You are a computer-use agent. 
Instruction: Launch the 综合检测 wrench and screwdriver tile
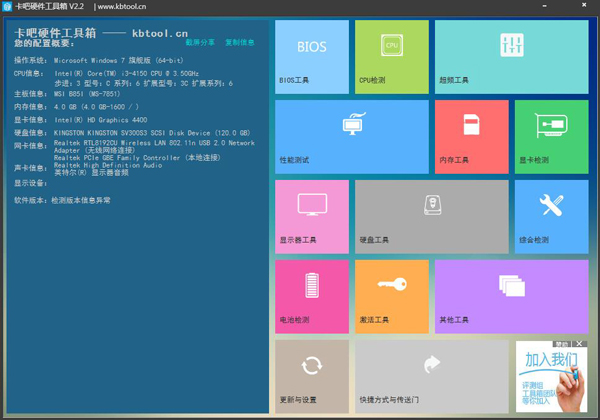(552, 217)
